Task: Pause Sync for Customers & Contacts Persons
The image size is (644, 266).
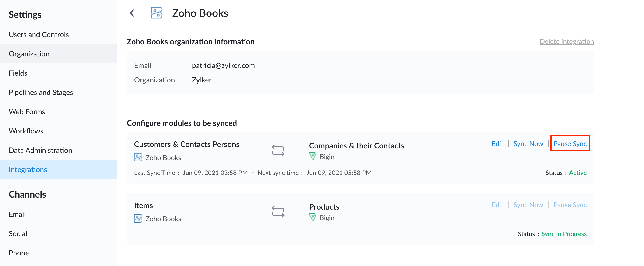Action: (570, 143)
